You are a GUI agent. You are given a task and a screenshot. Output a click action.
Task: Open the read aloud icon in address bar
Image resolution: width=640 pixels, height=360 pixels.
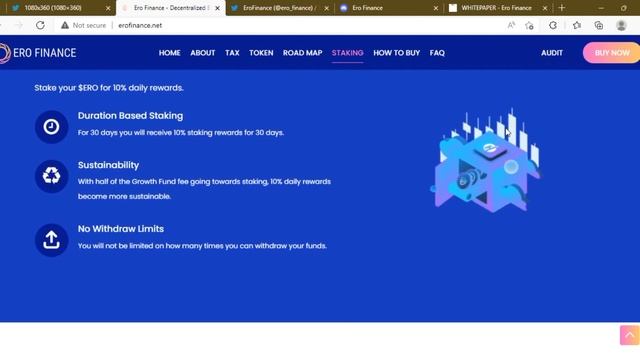pyautogui.click(x=511, y=25)
